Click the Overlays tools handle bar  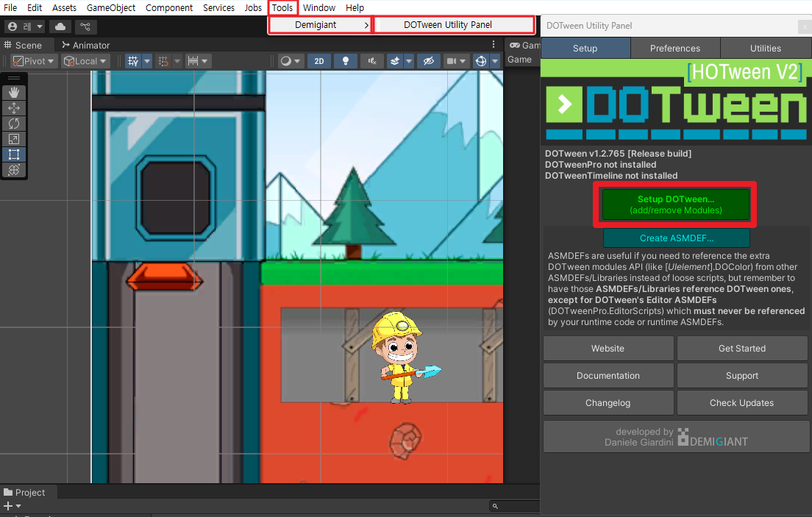pyautogui.click(x=14, y=78)
